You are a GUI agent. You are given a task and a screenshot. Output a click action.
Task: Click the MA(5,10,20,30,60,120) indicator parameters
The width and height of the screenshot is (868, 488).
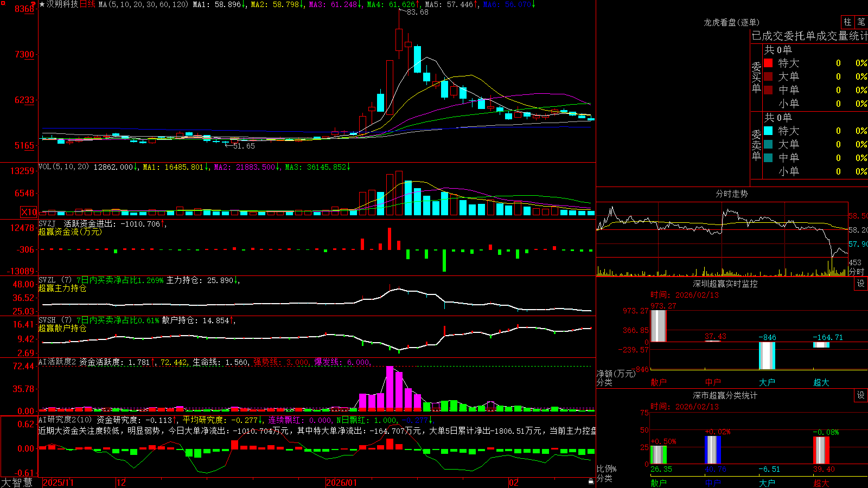143,4
